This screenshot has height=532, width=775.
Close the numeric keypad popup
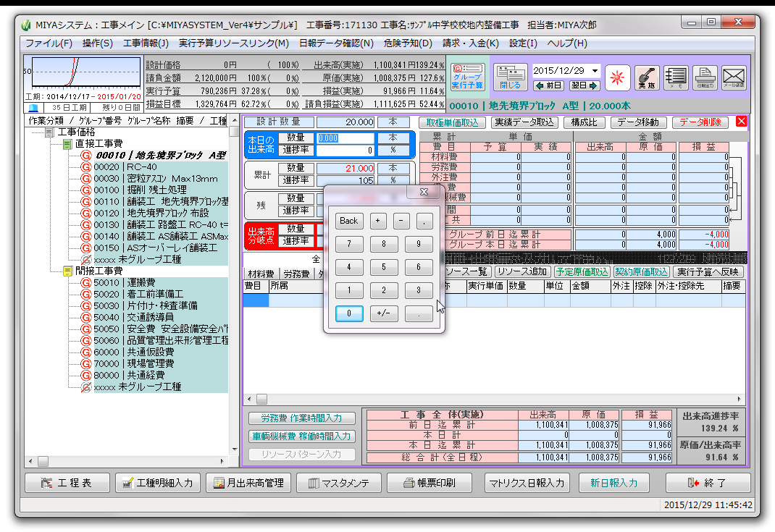coord(424,192)
